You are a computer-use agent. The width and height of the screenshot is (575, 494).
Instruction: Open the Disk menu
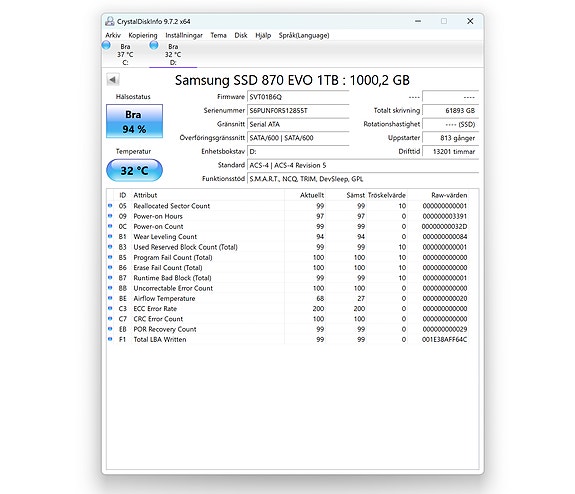coord(241,35)
